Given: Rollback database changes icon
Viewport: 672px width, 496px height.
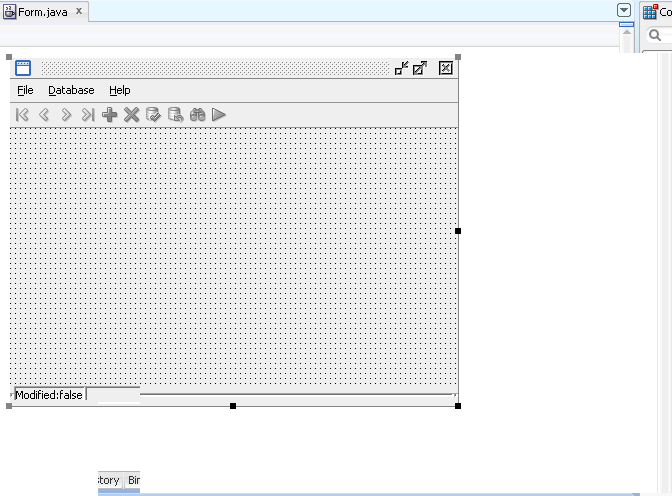Looking at the screenshot, I should [175, 115].
